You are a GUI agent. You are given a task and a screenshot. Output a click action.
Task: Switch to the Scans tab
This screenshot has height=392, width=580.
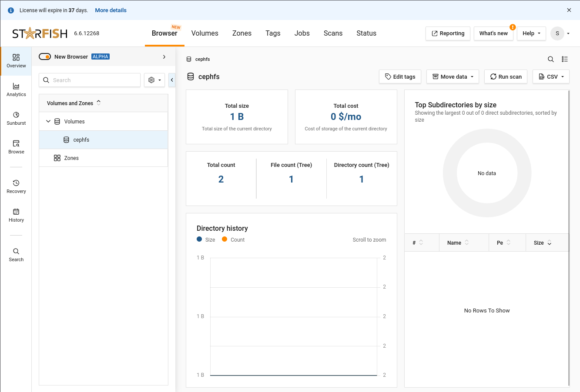(333, 33)
